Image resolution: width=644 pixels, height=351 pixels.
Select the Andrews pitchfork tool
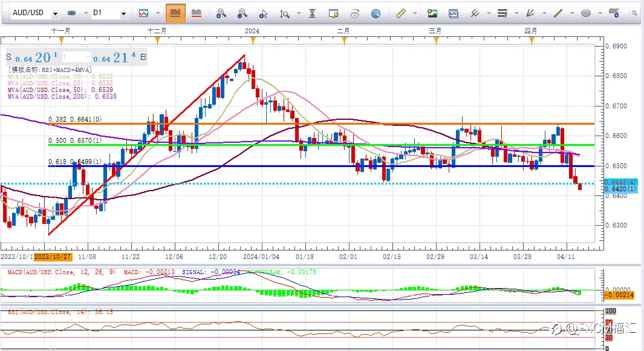tap(475, 13)
